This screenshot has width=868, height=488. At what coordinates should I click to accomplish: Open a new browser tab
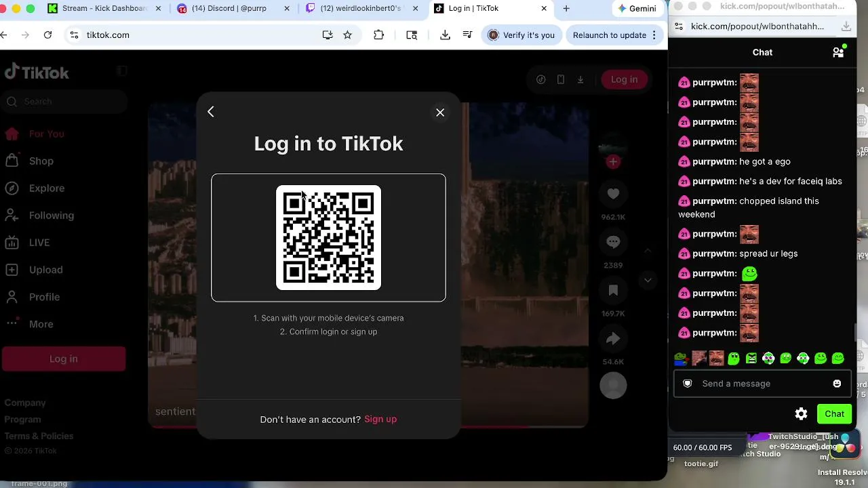pyautogui.click(x=566, y=8)
